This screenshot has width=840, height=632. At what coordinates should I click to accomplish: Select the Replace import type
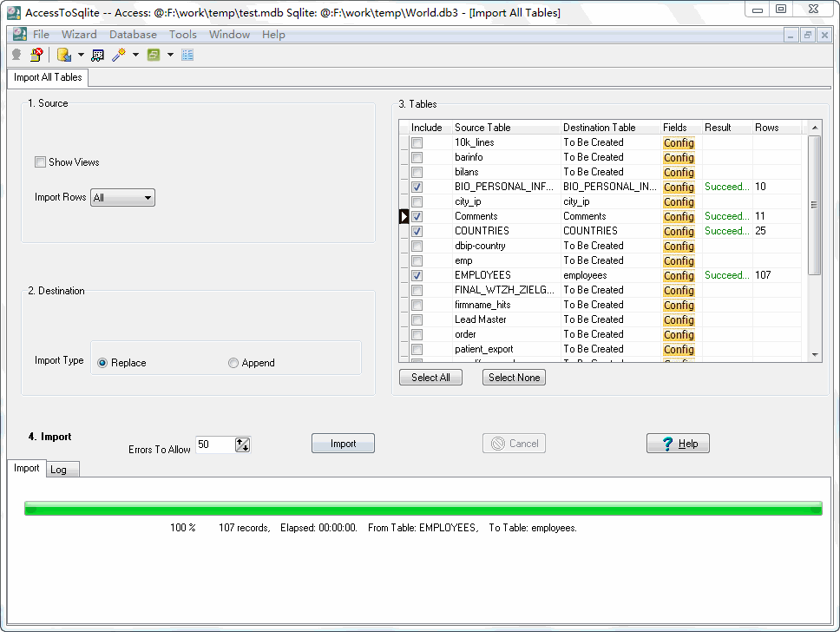coord(102,363)
